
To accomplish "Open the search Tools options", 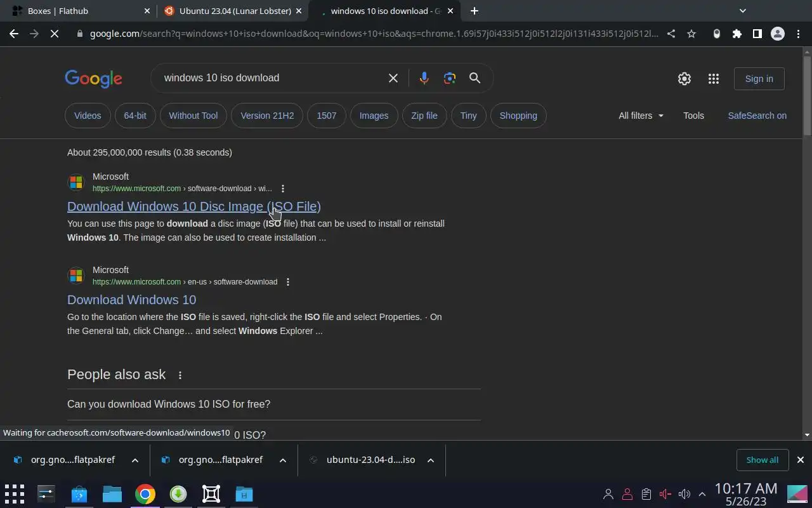I will pyautogui.click(x=693, y=116).
